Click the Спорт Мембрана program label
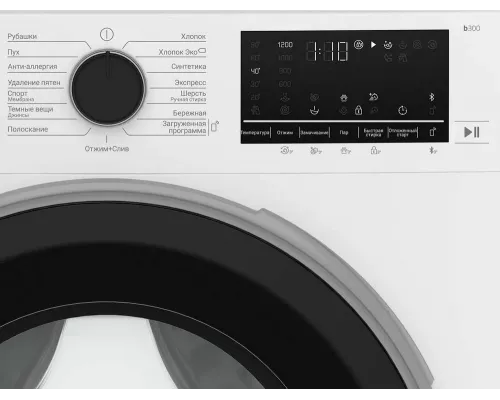500x400 pixels. pyautogui.click(x=21, y=96)
